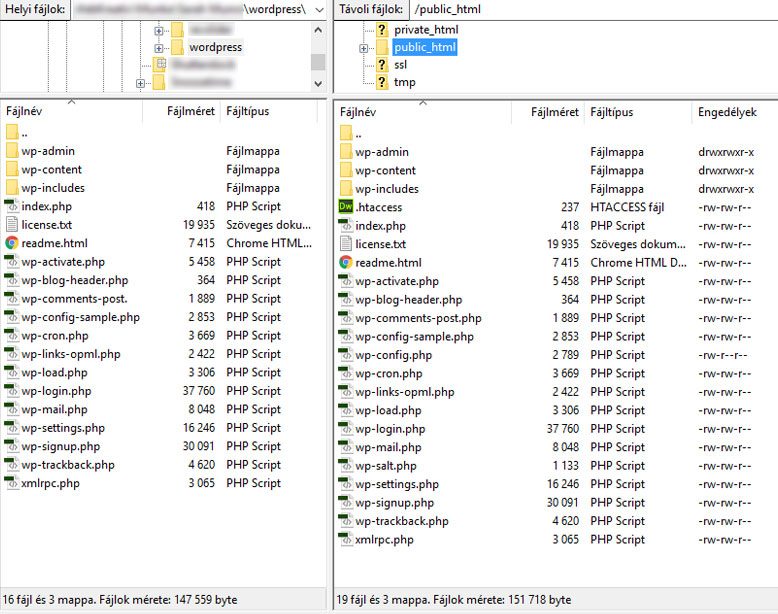The image size is (778, 614).
Task: Select local wp-links-opml.php file name
Action: pyautogui.click(x=71, y=354)
